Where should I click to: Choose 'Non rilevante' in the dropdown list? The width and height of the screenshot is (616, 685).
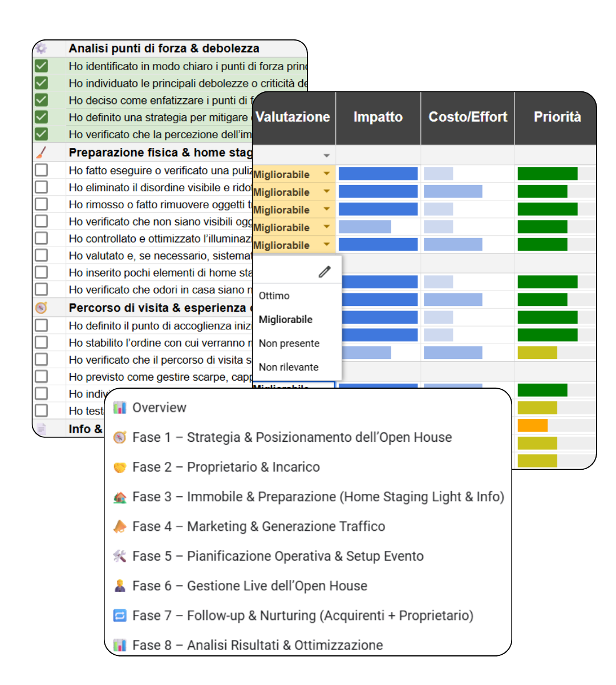(x=289, y=367)
